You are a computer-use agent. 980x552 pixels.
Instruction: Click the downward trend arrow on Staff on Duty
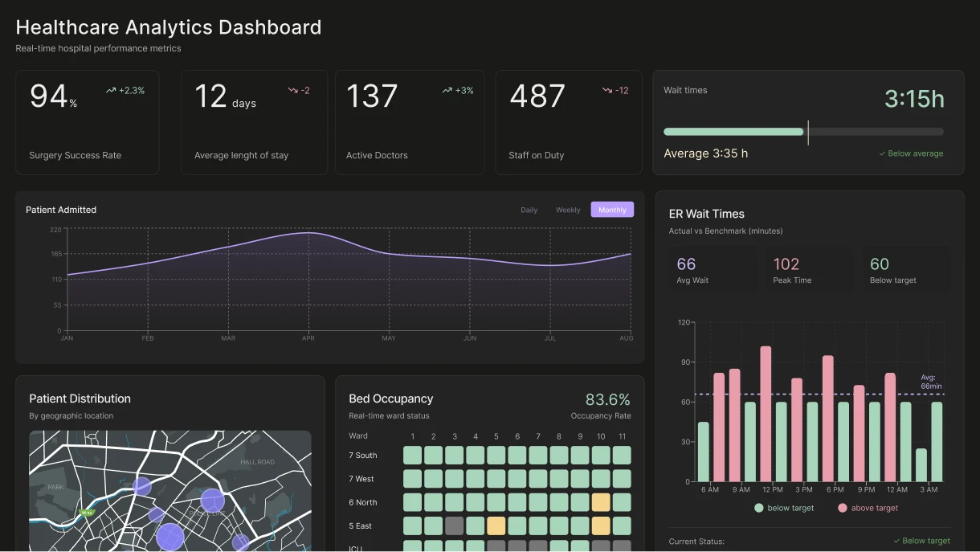tap(607, 91)
